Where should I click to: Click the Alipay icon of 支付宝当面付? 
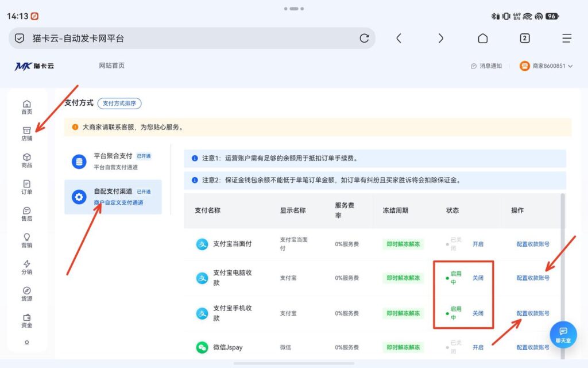pos(202,244)
